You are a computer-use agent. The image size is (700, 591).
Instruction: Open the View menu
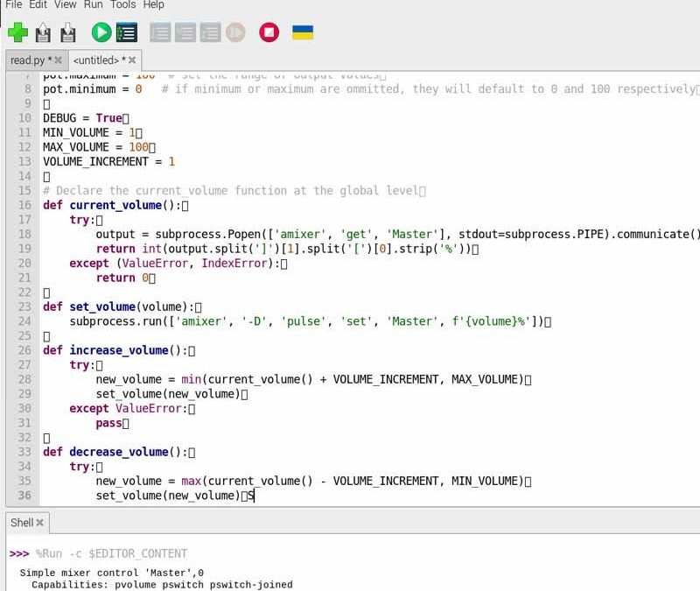65,4
